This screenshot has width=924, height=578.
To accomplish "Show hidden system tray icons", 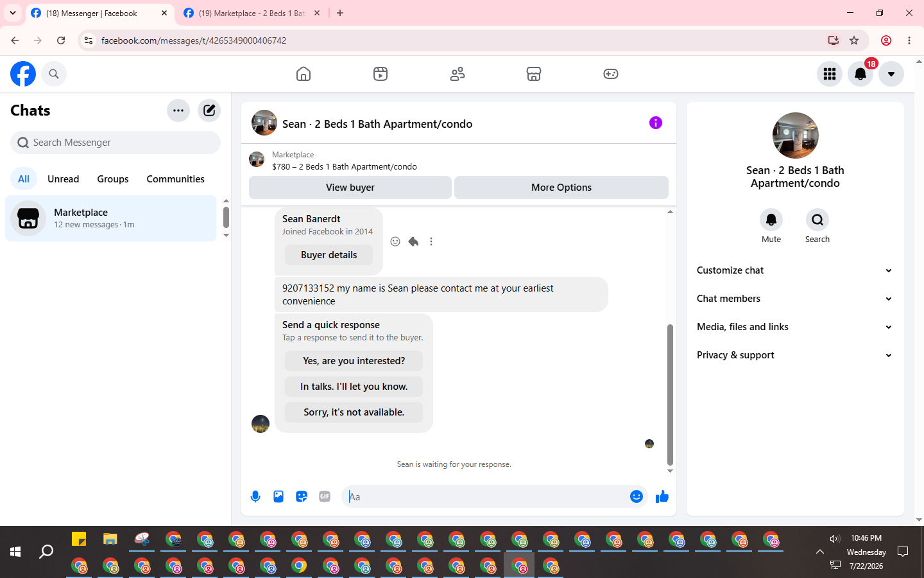I will click(x=820, y=552).
